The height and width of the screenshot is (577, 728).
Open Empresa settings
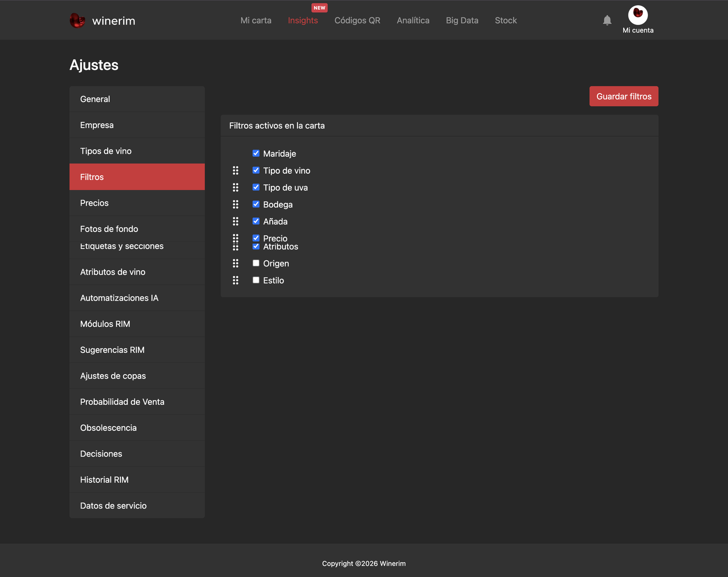point(137,125)
